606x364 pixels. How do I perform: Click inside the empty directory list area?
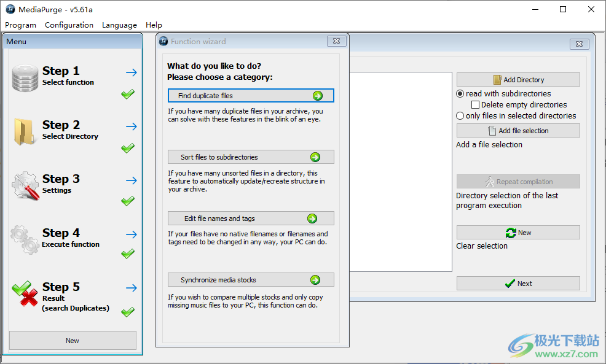(401, 172)
